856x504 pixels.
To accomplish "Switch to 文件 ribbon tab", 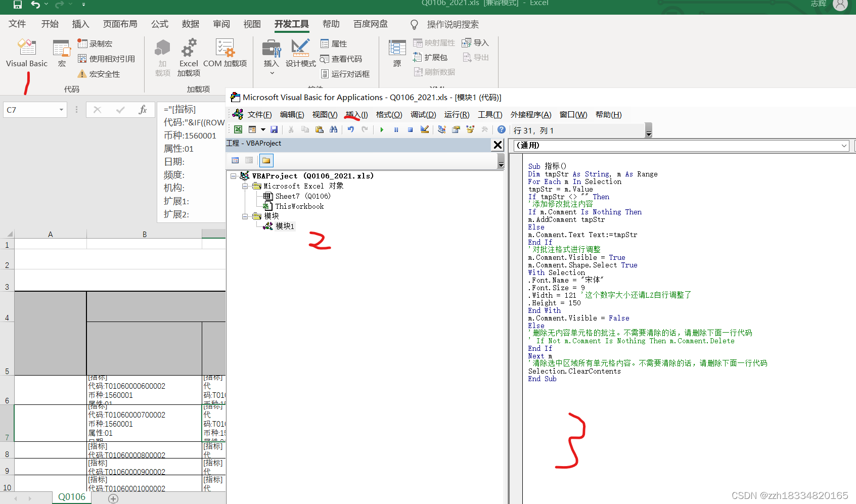I will (17, 24).
